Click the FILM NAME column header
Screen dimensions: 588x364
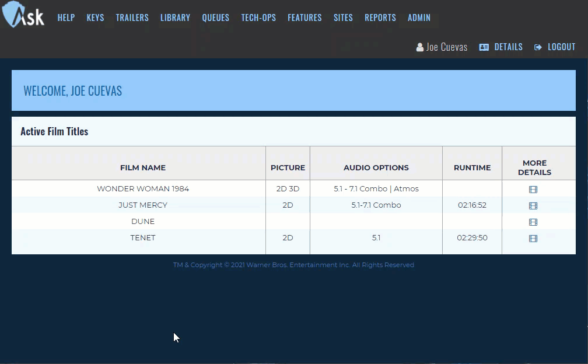click(x=143, y=167)
